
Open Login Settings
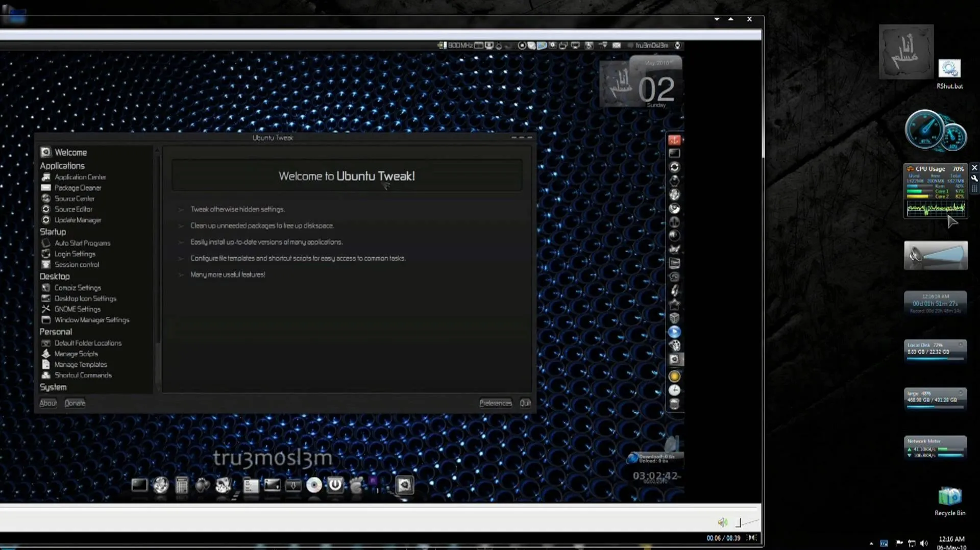click(x=68, y=254)
